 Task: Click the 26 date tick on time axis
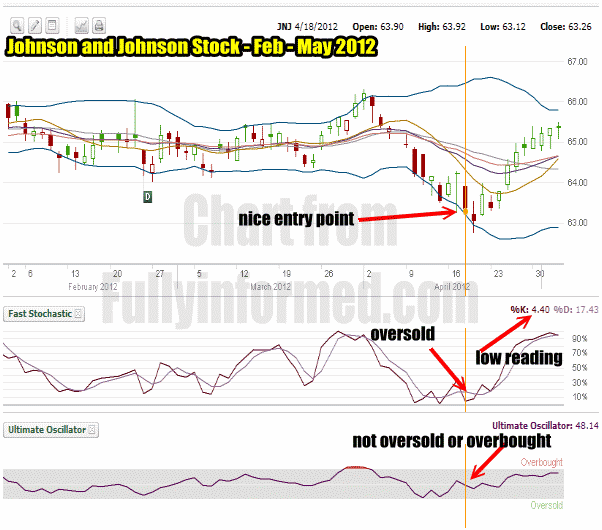pos(329,274)
